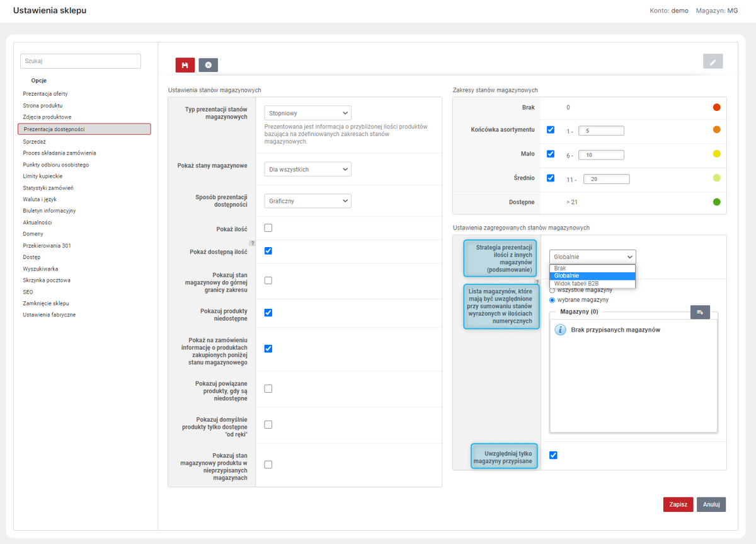Viewport: 756px width, 544px height.
Task: Click the info icon beside Brak przypisanych magazynów
Action: 560,330
